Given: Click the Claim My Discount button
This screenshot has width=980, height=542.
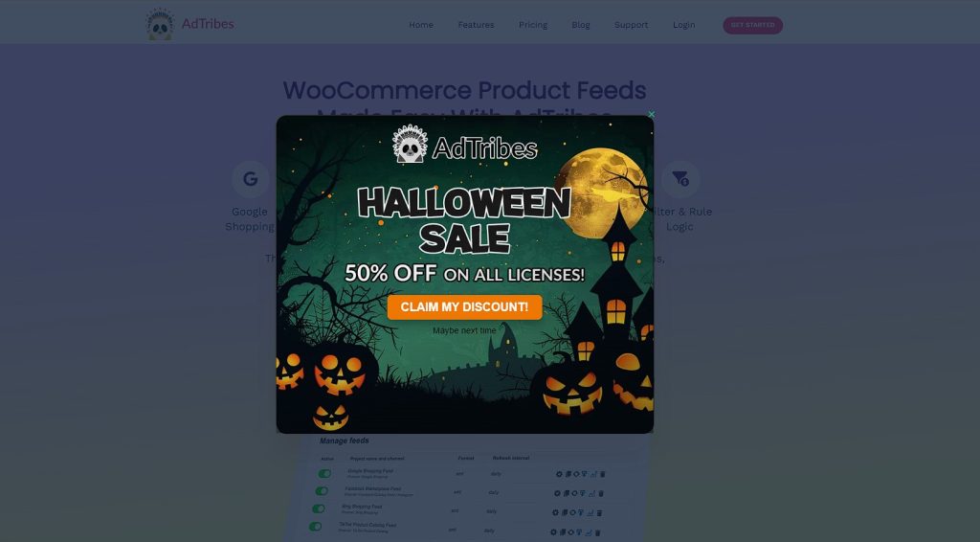Looking at the screenshot, I should (464, 307).
